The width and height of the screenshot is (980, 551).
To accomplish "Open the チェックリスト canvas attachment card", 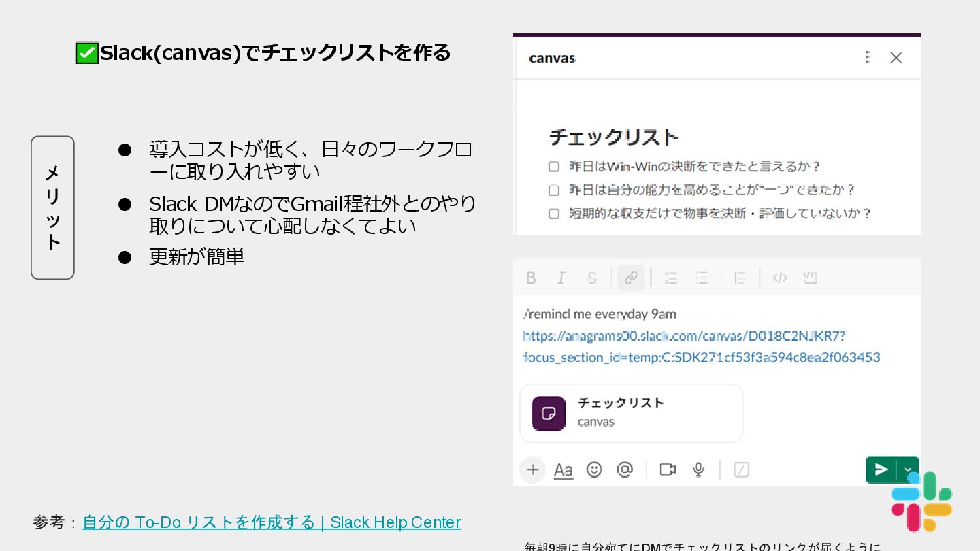I will point(632,414).
